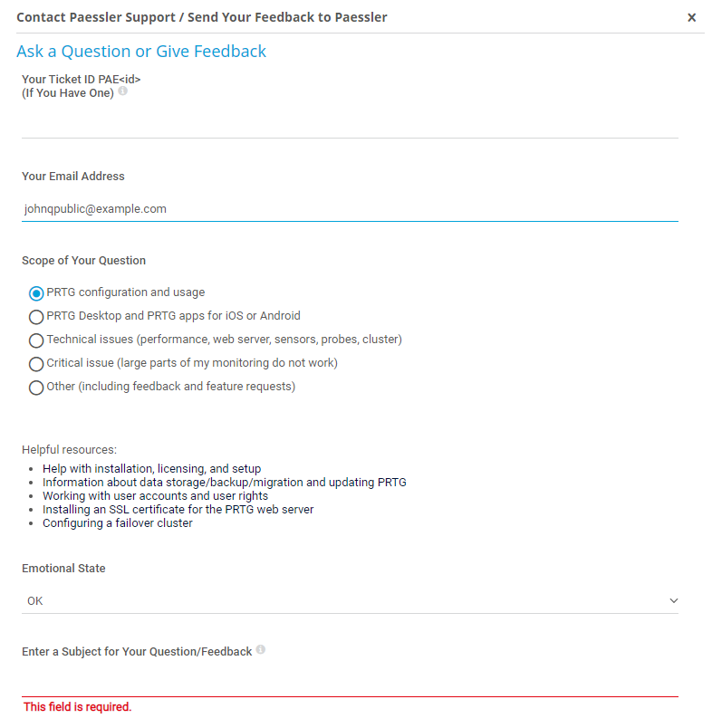Viewport: 712px width, 728px height.
Task: Choose Other feedback and feature requests option
Action: click(x=36, y=388)
